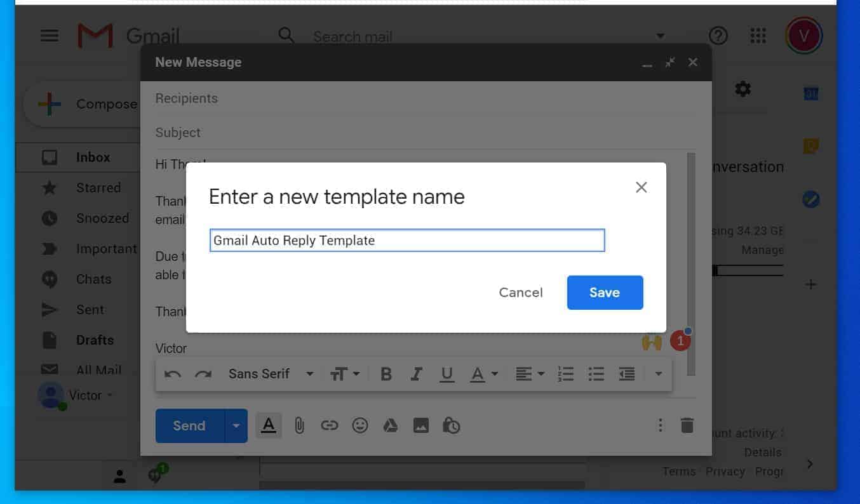Open the emoji picker
The image size is (860, 504).
(x=359, y=425)
